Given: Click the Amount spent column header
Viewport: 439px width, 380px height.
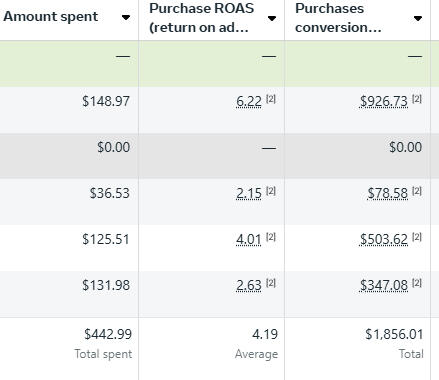Looking at the screenshot, I should point(51,17).
